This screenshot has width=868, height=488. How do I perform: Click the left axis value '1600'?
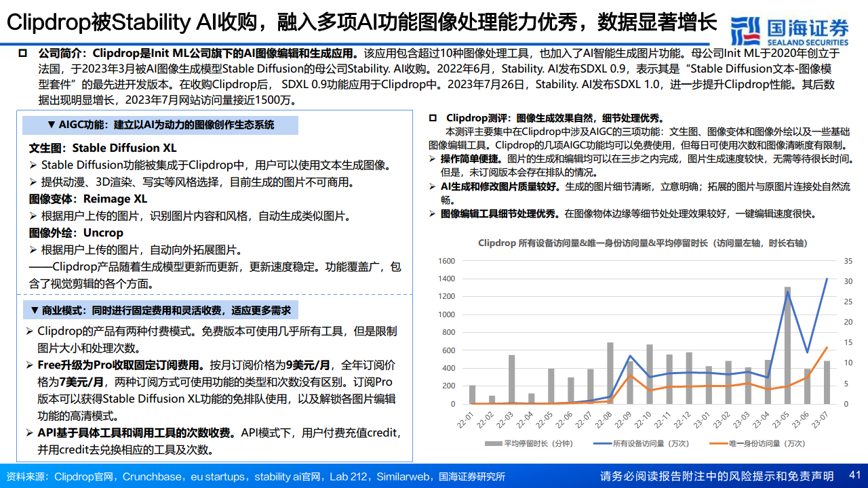[446, 261]
